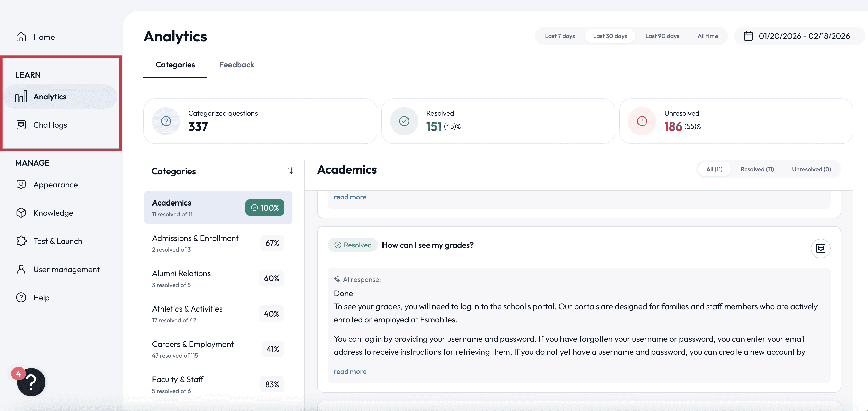Select the Categories tab
The height and width of the screenshot is (411, 868).
pyautogui.click(x=175, y=65)
